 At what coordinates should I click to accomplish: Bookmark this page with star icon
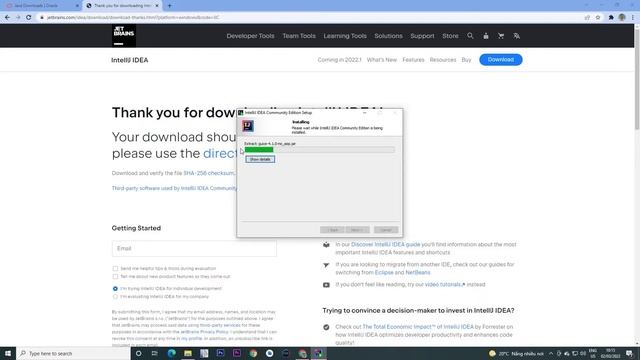598,18
